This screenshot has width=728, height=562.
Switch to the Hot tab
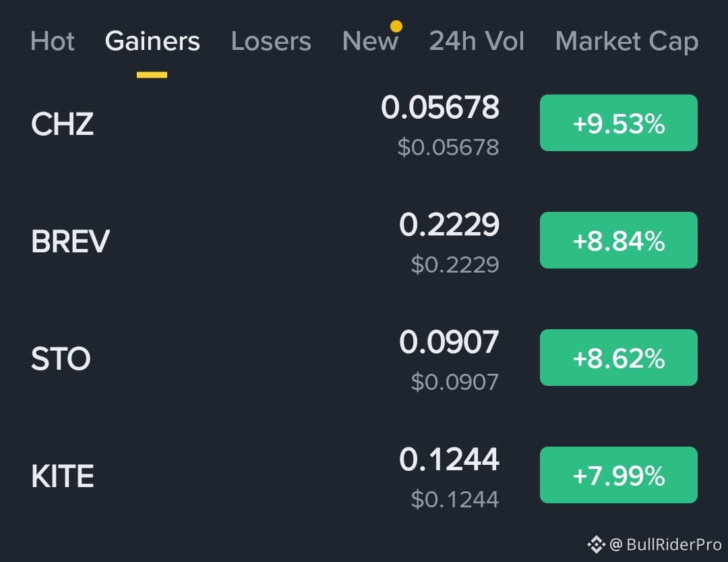click(53, 41)
